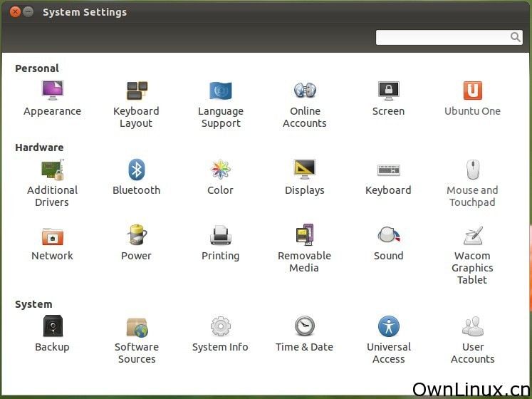Open Mouse and Touchpad settings
Viewport: 532px width, 399px height.
click(x=472, y=170)
